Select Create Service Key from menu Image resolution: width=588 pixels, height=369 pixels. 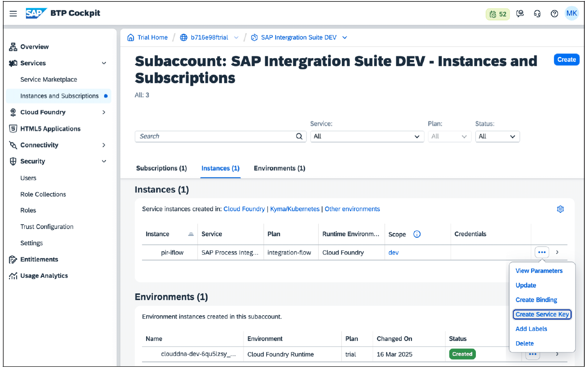pos(542,314)
